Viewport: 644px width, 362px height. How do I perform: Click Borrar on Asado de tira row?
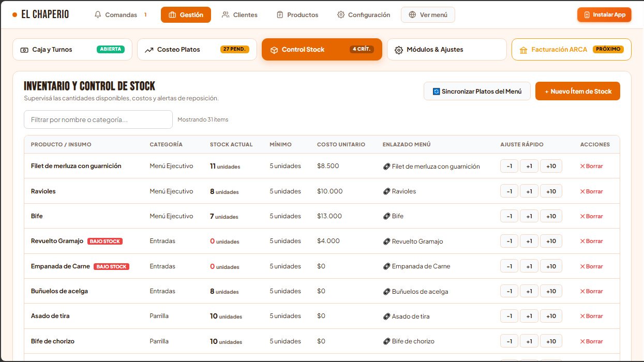[x=591, y=316]
